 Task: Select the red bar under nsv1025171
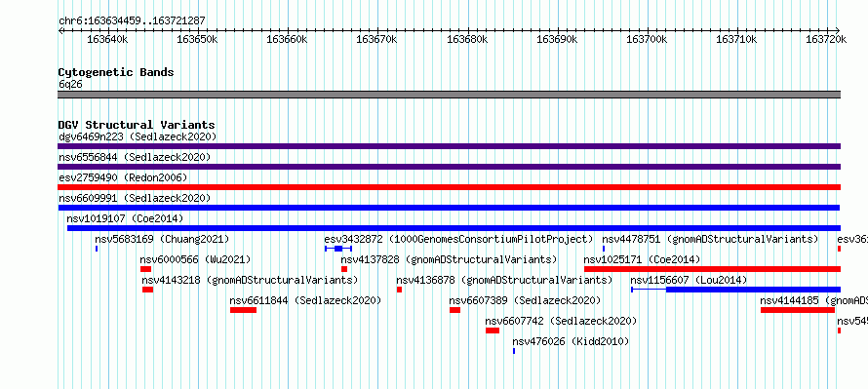(x=713, y=269)
